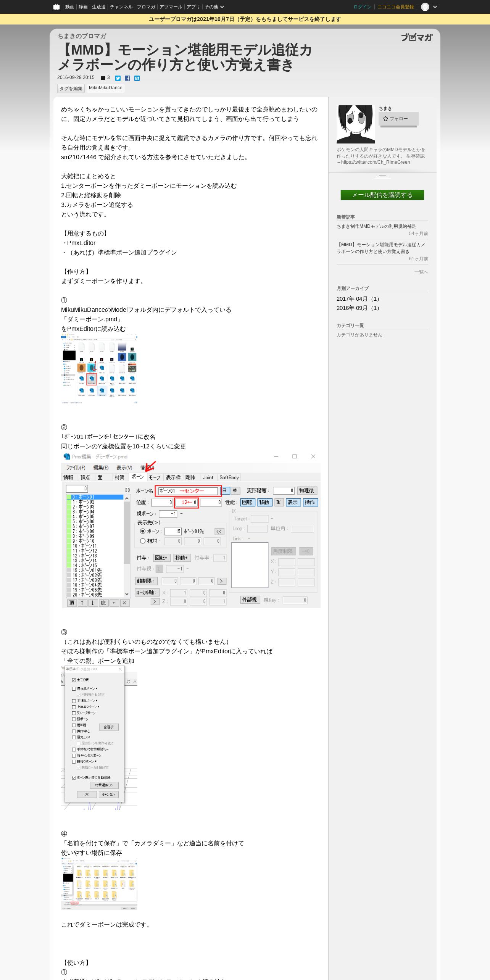This screenshot has width=490, height=980.
Task: Share the article via the Facebook icon
Action: pos(127,78)
